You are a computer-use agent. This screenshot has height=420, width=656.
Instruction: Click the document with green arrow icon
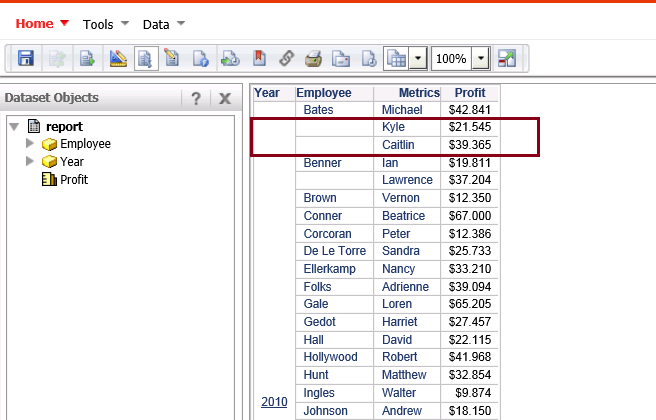pos(87,58)
